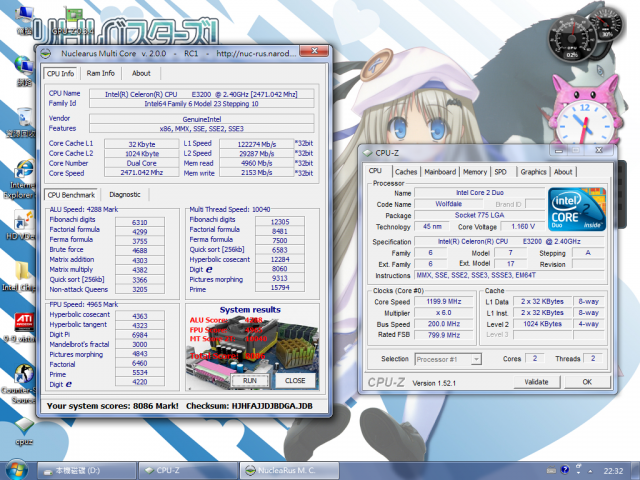
Task: Open the cpuz desktop icon
Action: [x=24, y=432]
